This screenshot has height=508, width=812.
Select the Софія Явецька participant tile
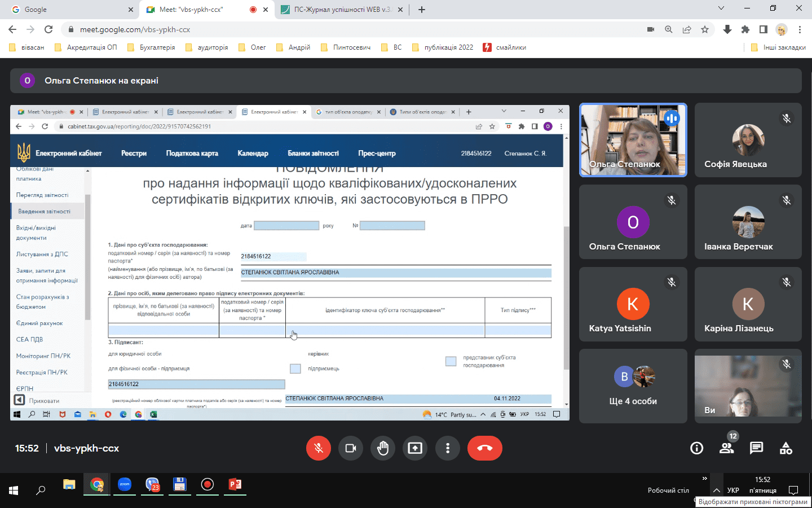click(x=748, y=140)
